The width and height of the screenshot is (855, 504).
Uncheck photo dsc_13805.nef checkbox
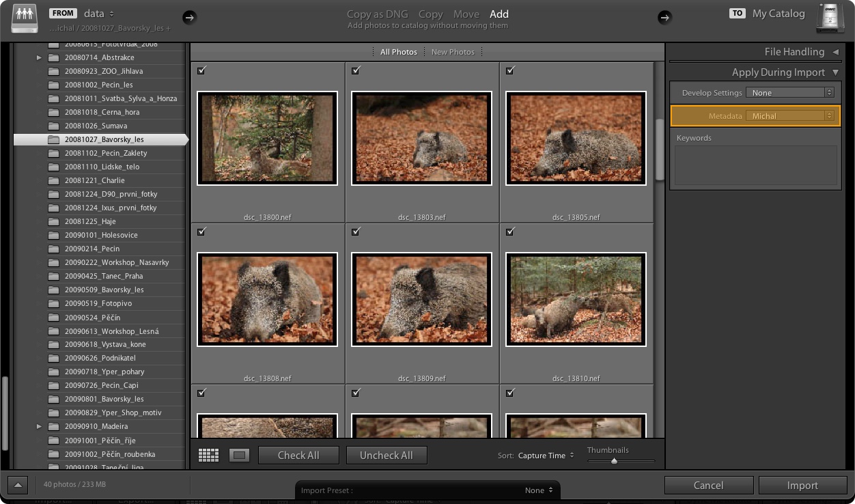click(x=510, y=70)
